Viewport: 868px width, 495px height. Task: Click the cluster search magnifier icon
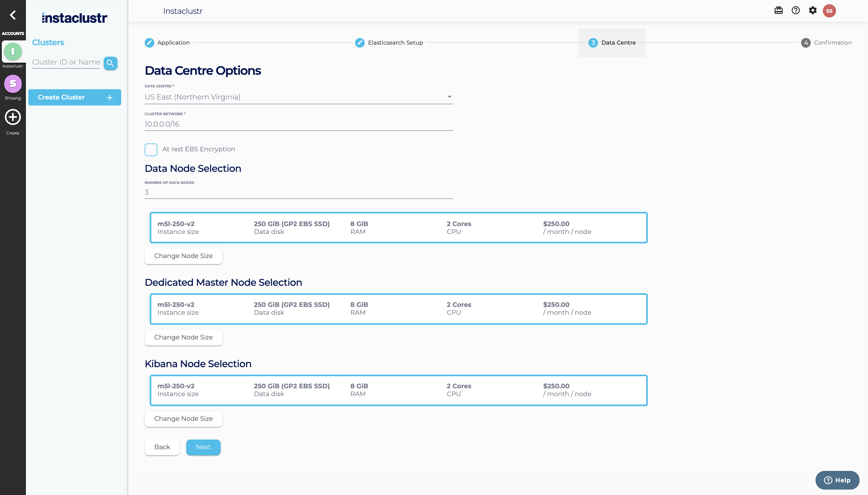pyautogui.click(x=110, y=63)
